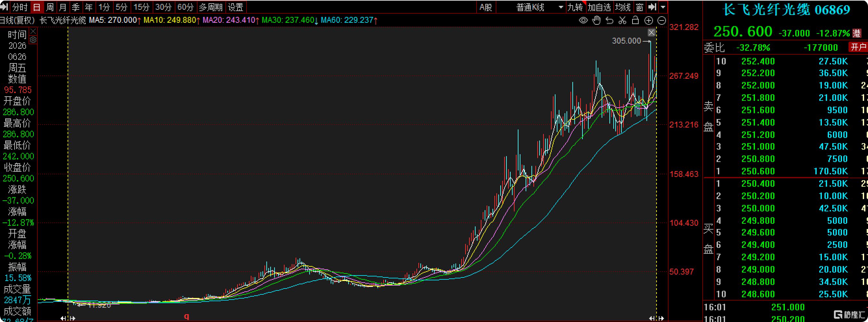Viewport: 868px width, 322px height.
Task: Select the 日 daily period tab
Action: (x=37, y=7)
